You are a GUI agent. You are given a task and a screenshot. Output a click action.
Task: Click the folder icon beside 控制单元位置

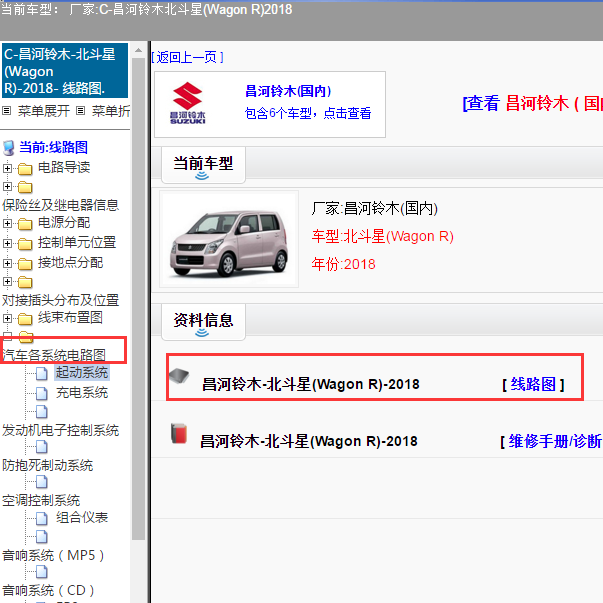(25, 243)
